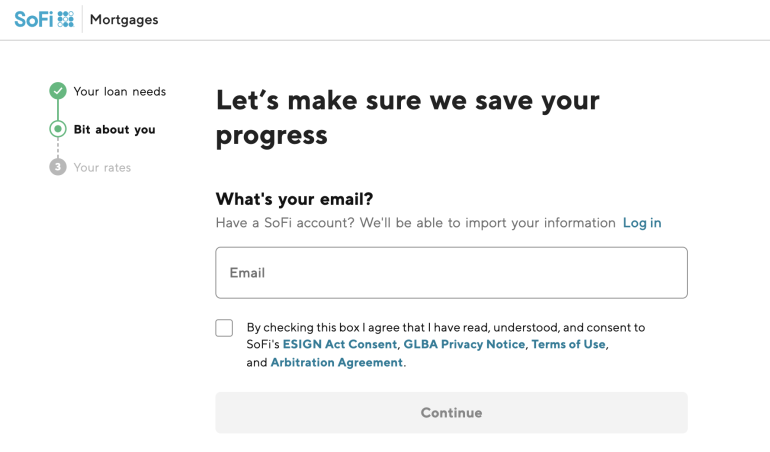View the Terms of Use link

pyautogui.click(x=568, y=344)
